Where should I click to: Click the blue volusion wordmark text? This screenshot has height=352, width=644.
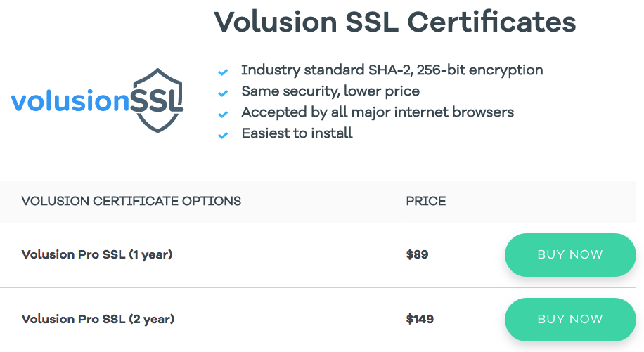pos(70,103)
